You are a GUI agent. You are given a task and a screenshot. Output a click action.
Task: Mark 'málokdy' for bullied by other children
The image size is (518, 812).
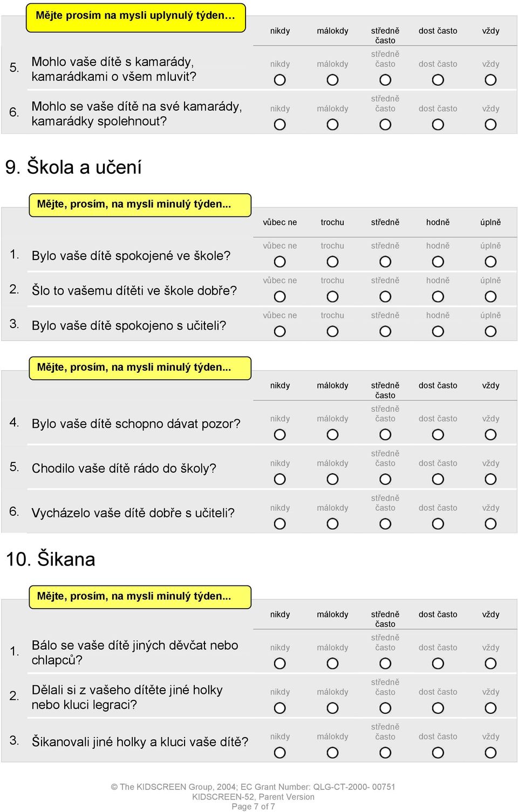click(x=332, y=752)
